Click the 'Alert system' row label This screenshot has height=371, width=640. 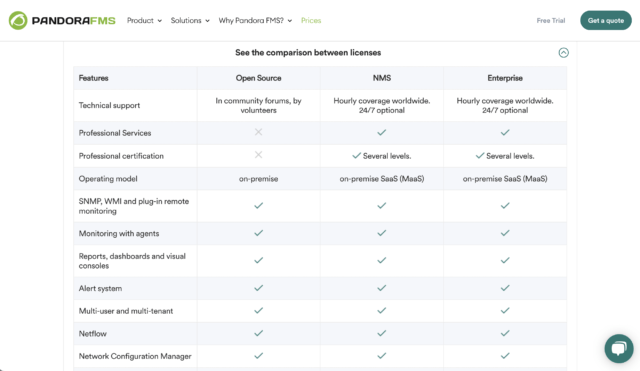point(100,288)
